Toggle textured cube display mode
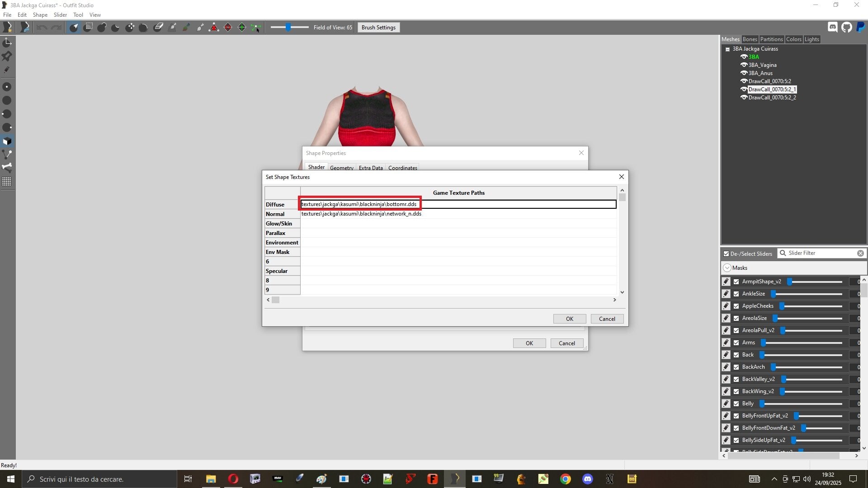868x488 pixels. tap(7, 141)
